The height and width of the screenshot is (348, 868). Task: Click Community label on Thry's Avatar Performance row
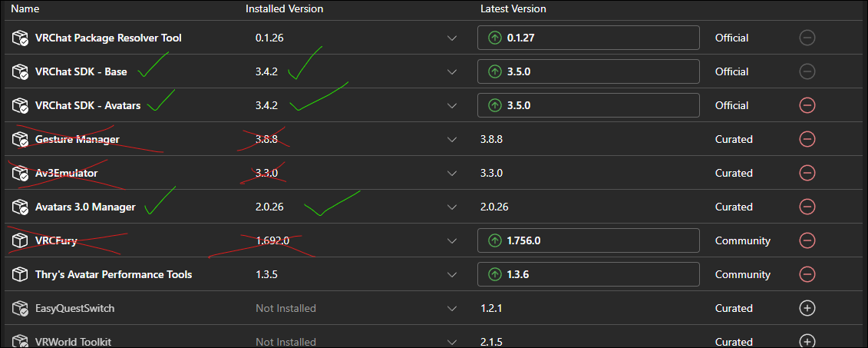[743, 274]
